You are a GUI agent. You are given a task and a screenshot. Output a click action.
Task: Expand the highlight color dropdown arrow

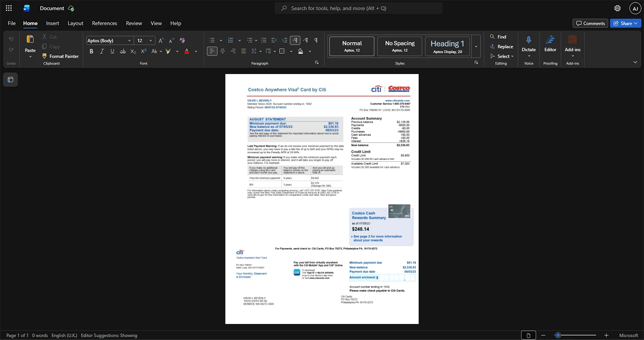coord(177,51)
